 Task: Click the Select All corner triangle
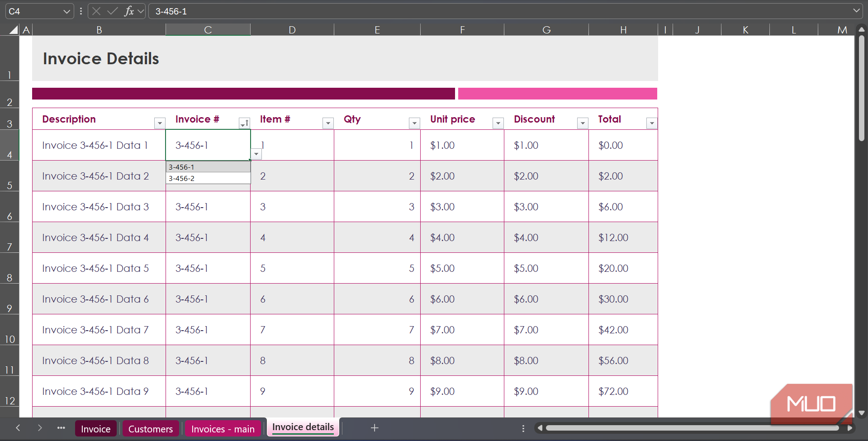pos(14,30)
